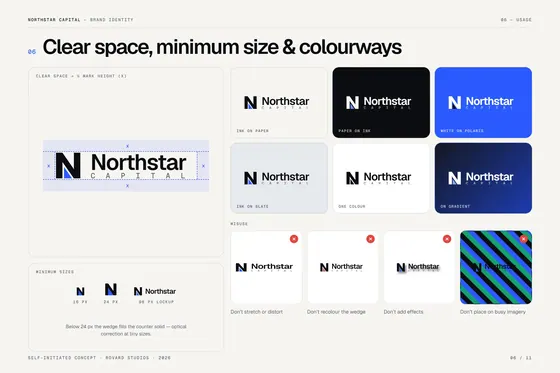Viewport: 560px width, 373px height.
Task: Click the 'ON GRADIENT' label
Action: coord(455,207)
